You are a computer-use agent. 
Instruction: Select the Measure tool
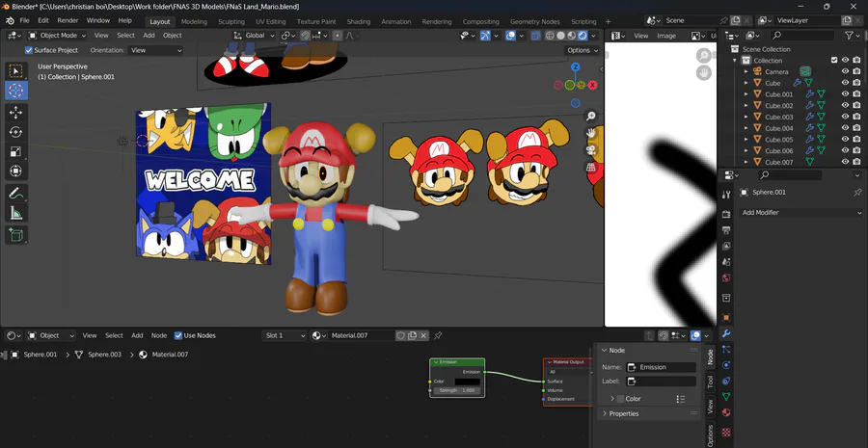pyautogui.click(x=16, y=213)
